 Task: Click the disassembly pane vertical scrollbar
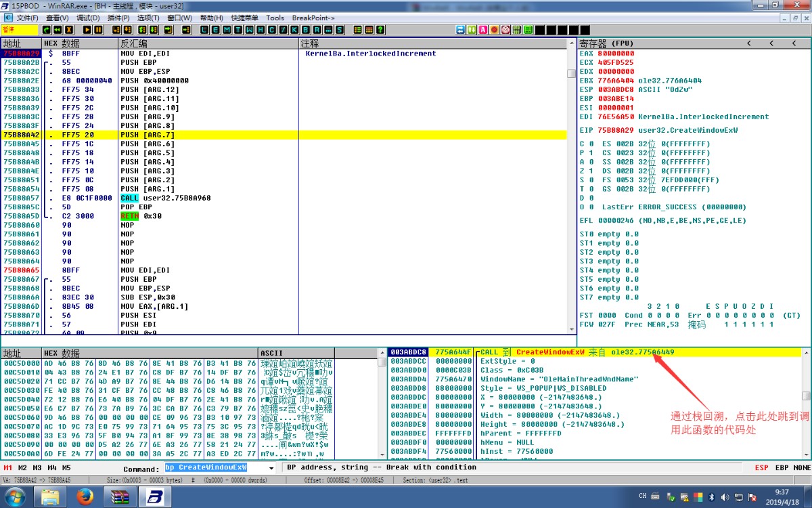click(572, 186)
